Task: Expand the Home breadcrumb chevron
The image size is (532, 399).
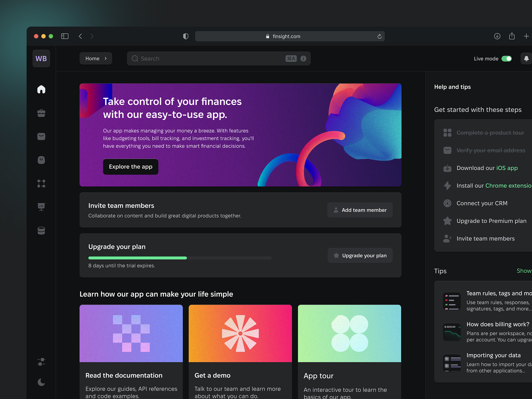Action: (106, 59)
